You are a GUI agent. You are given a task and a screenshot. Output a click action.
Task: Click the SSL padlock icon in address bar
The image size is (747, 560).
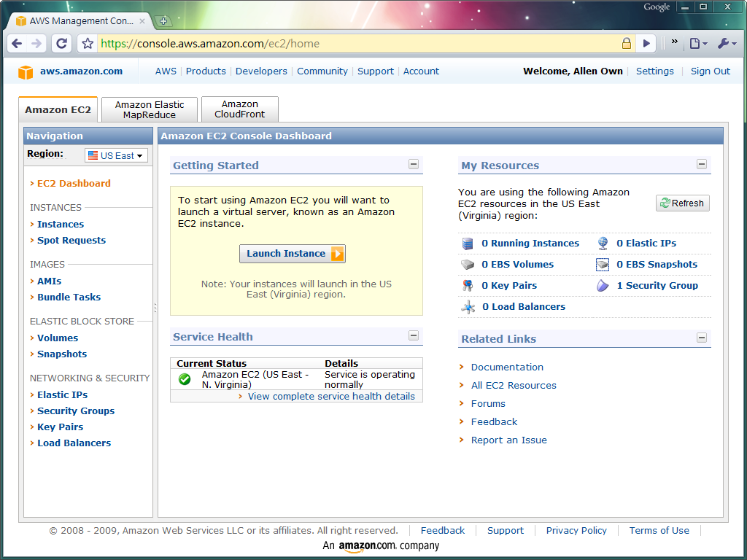point(627,43)
